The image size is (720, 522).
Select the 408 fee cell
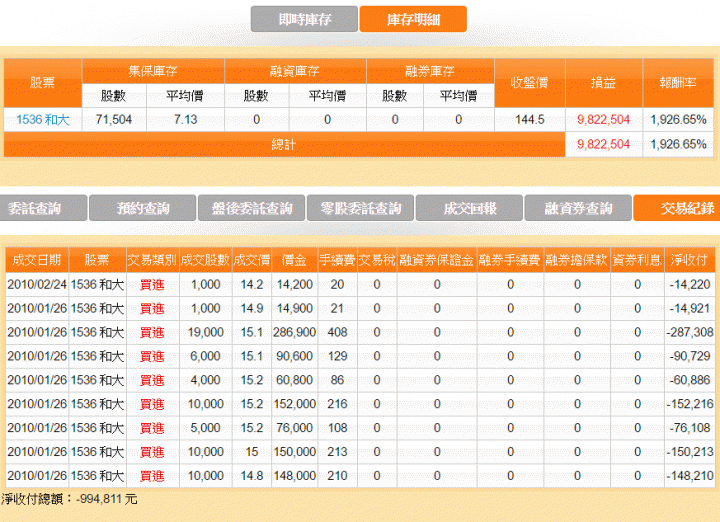[x=337, y=332]
